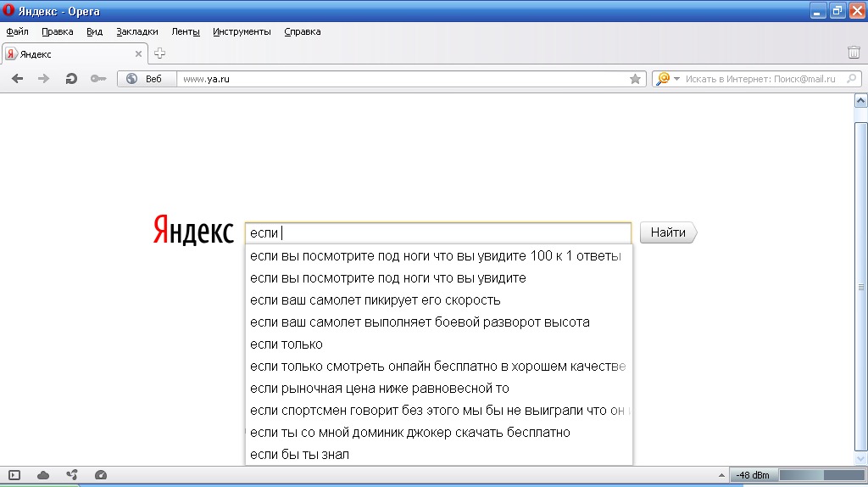868x487 pixels.
Task: Click the -48 dBm status indicator
Action: [753, 475]
